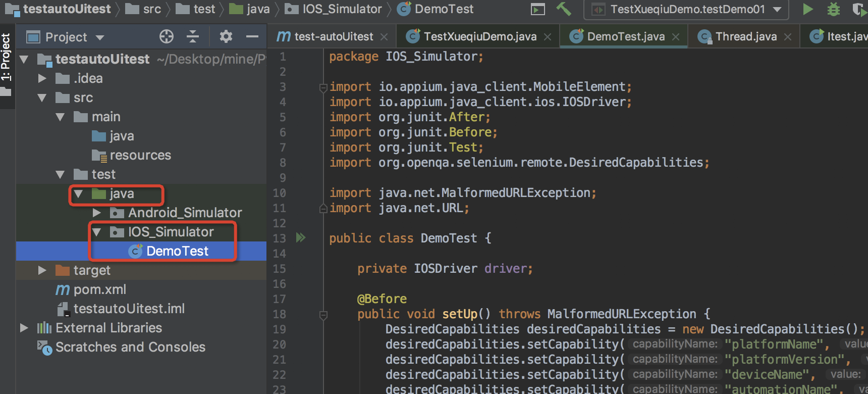Build project with the hammer icon
This screenshot has height=394, width=868.
click(x=563, y=9)
